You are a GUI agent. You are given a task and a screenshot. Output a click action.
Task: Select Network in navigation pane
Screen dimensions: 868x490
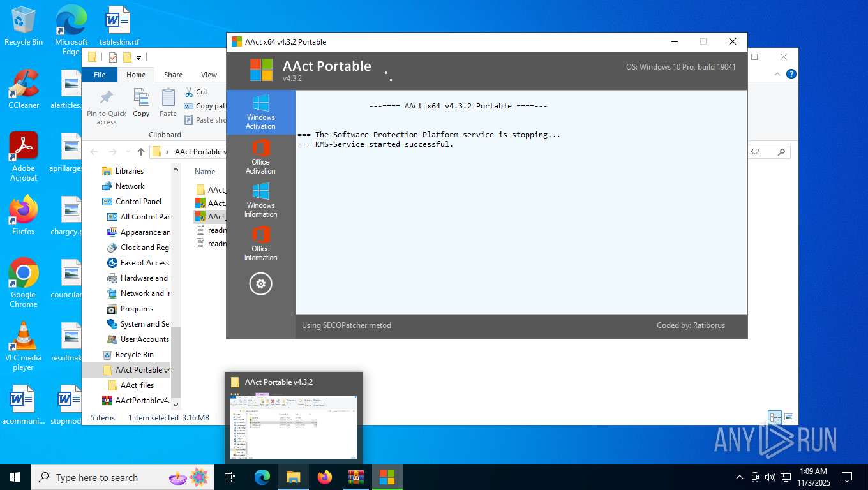click(130, 186)
